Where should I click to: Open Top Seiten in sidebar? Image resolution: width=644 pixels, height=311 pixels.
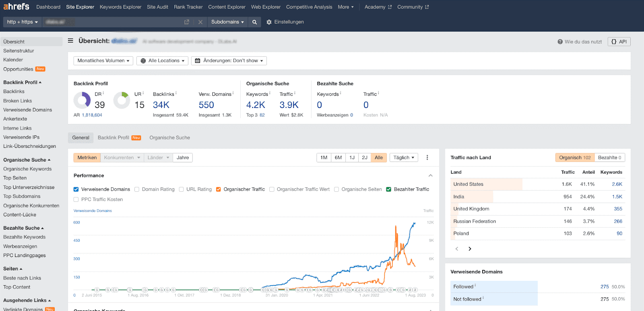[15, 178]
